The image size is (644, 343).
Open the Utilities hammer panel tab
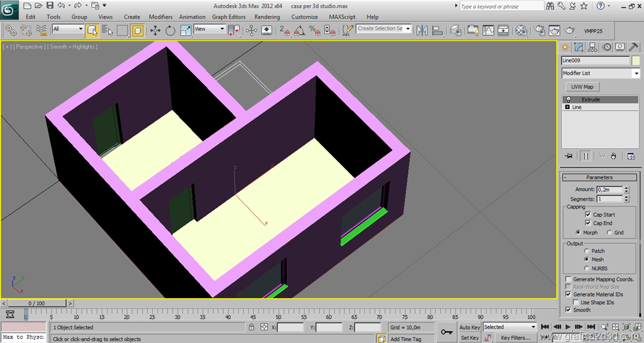pyautogui.click(x=633, y=47)
